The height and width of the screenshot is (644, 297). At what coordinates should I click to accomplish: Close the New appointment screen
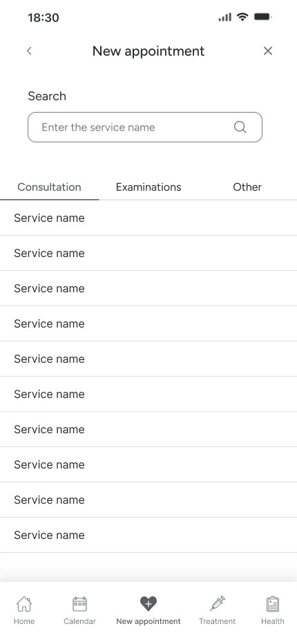(268, 51)
